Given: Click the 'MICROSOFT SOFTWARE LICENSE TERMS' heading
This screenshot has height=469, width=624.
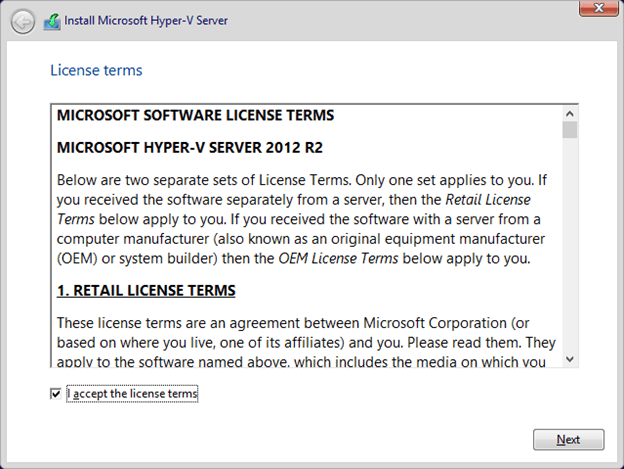Looking at the screenshot, I should tap(195, 115).
